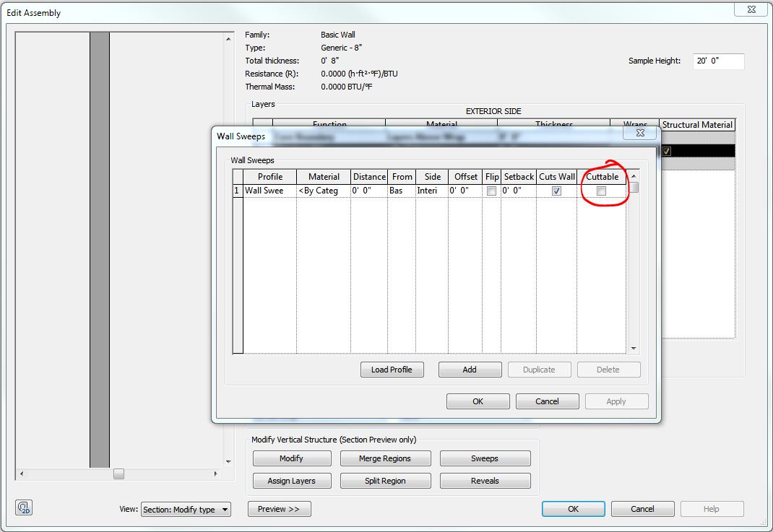Uncheck the Cuts Wall checkbox in row 1
The height and width of the screenshot is (532, 773).
pyautogui.click(x=556, y=191)
